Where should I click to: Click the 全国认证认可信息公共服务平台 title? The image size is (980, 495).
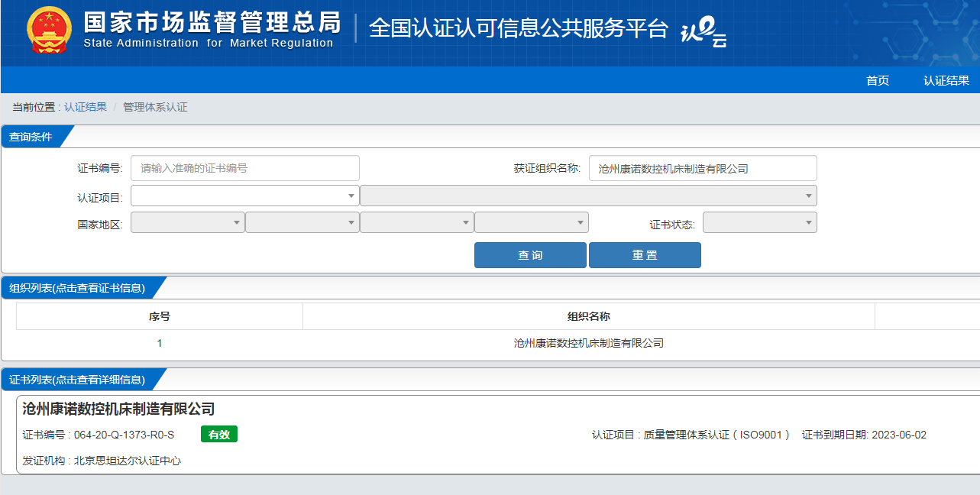point(519,28)
